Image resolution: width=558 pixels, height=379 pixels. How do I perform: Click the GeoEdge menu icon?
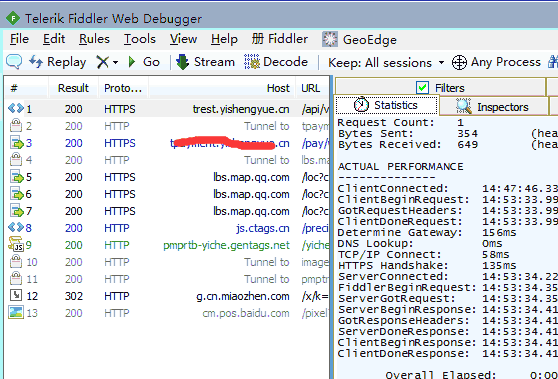click(x=330, y=39)
